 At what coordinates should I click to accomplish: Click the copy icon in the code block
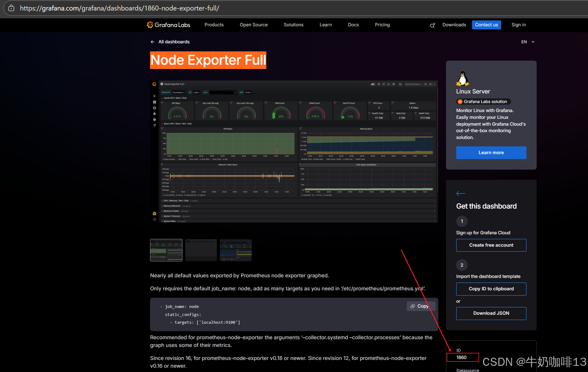click(413, 306)
